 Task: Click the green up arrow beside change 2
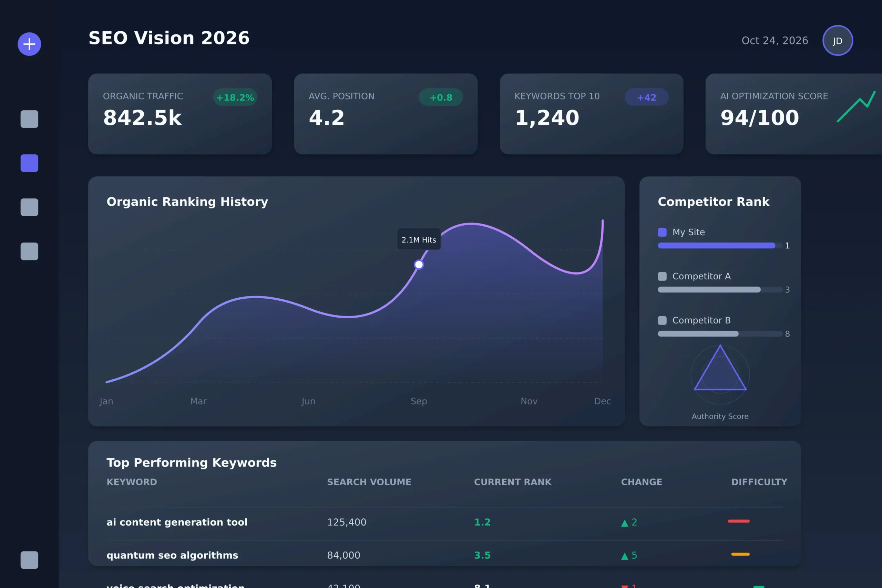pyautogui.click(x=624, y=523)
